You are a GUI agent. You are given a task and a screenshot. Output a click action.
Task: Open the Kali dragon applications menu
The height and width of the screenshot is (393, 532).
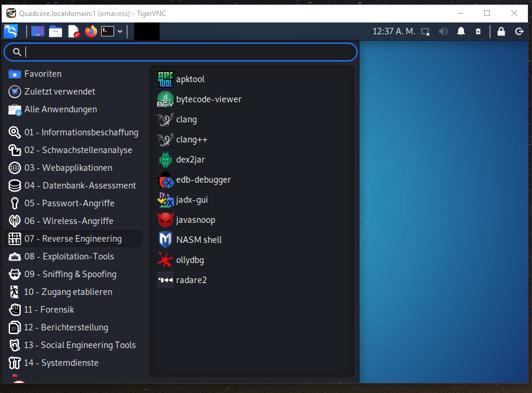(x=11, y=31)
